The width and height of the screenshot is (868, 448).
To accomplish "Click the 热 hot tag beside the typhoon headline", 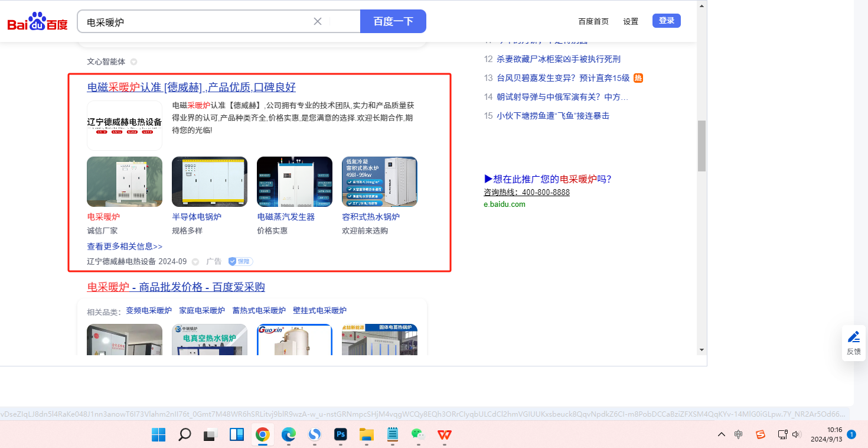I will point(638,78).
